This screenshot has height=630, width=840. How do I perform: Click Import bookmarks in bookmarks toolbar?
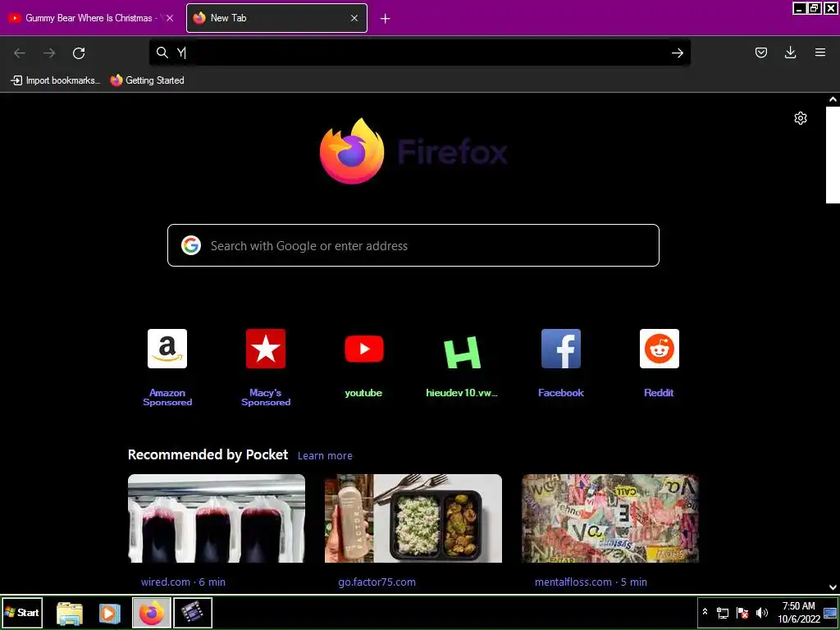(x=55, y=80)
